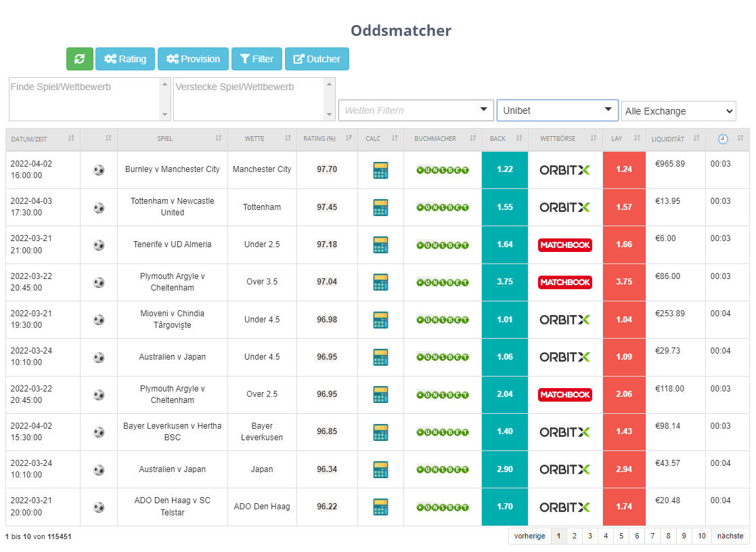Select page 1 in pagination
Screen dimensions: 756x552
[x=559, y=536]
